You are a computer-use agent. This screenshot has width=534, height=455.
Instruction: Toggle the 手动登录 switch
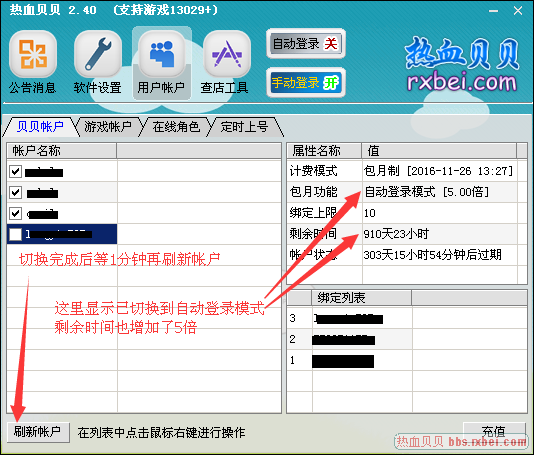coord(305,83)
